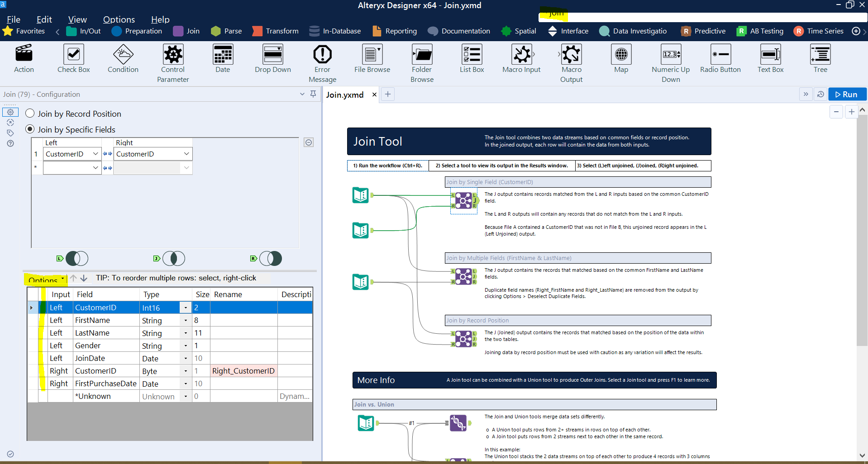Viewport: 868px width, 464px height.
Task: Open the Options menu
Action: [119, 19]
